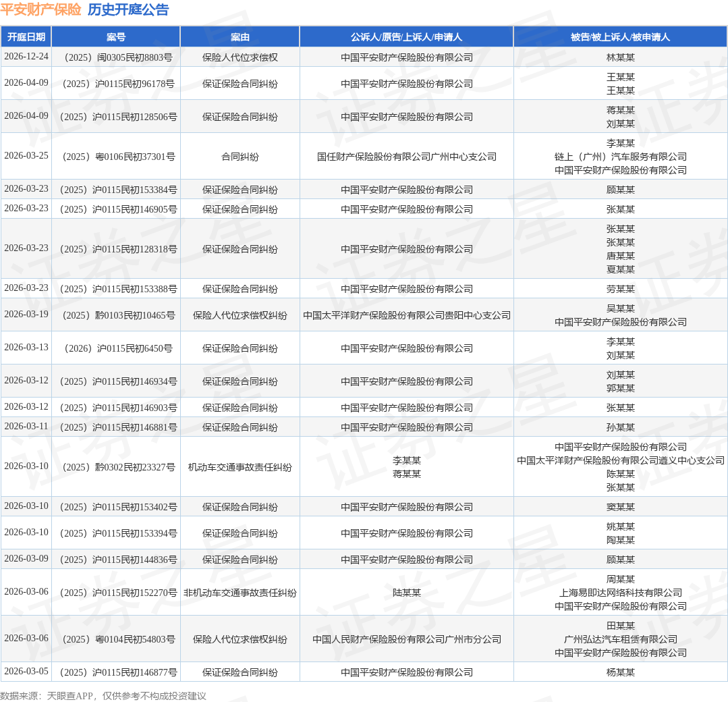Viewport: 728px width, 702px height.
Task: Select the 案号 column header
Action: [x=115, y=37]
